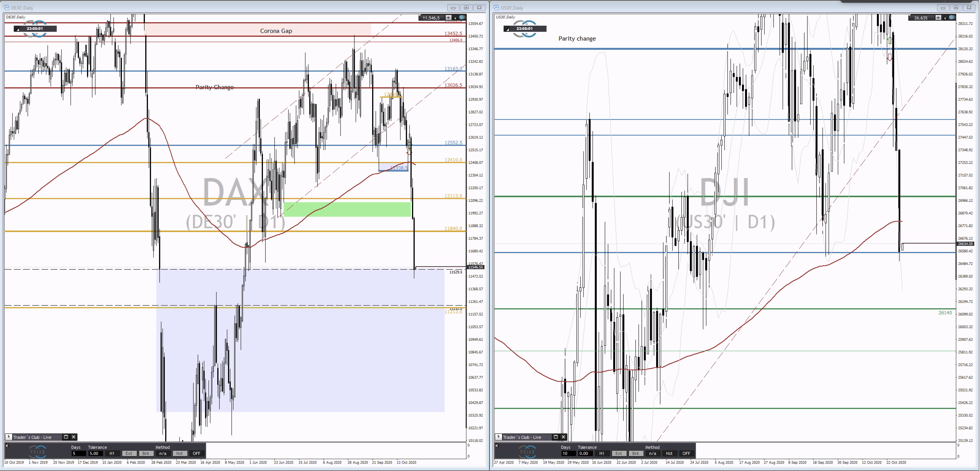Image resolution: width=980 pixels, height=471 pixels.
Task: Close the US30 Trader's Club - Live panel
Action: tap(564, 437)
